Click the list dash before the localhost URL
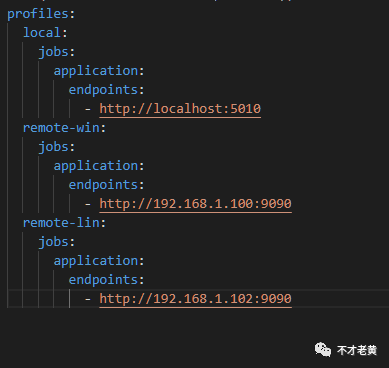This screenshot has width=389, height=368. 88,109
